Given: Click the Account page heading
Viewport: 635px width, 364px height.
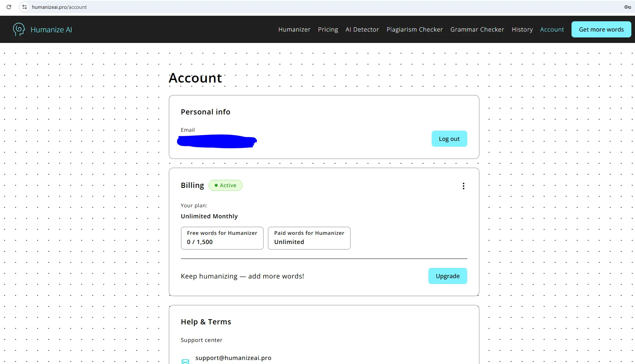Looking at the screenshot, I should [x=195, y=78].
